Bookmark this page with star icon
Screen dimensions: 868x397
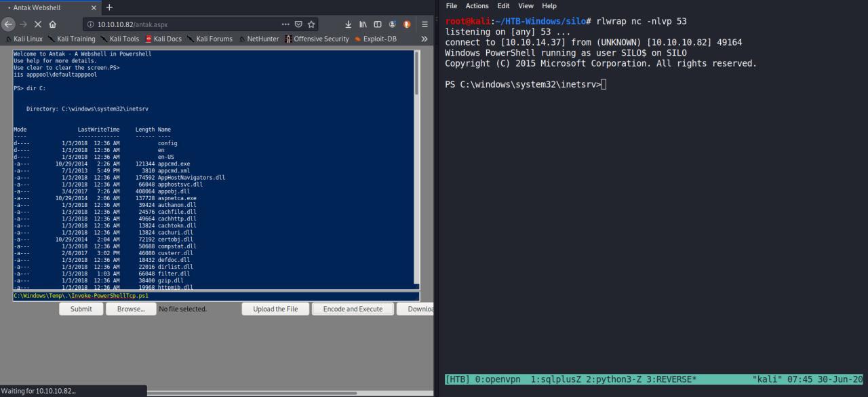[x=311, y=24]
